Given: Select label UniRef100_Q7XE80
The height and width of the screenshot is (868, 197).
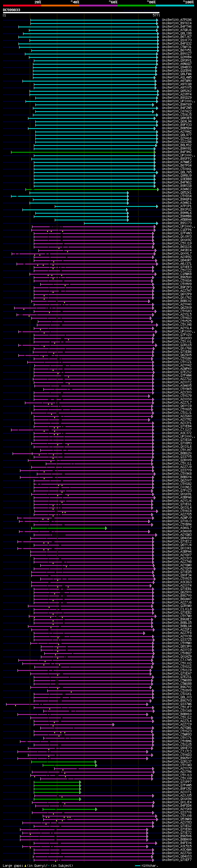Looking at the screenshot, I should [x=177, y=829].
